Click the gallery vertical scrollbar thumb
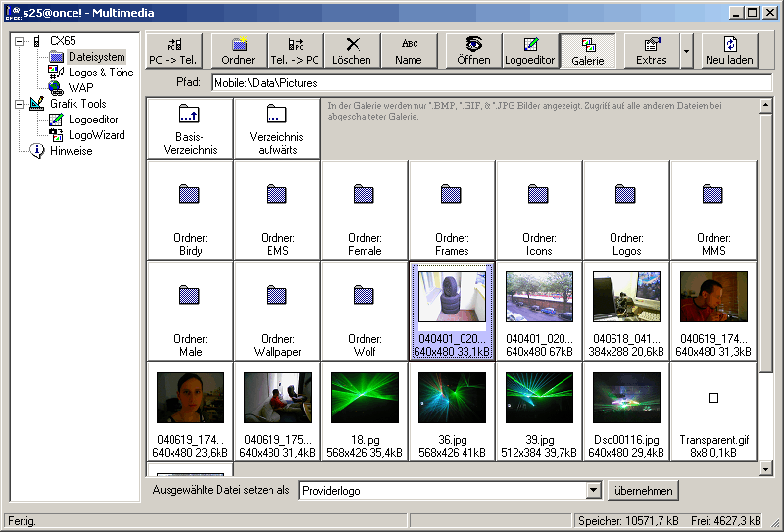The image size is (784, 532). tap(766, 243)
